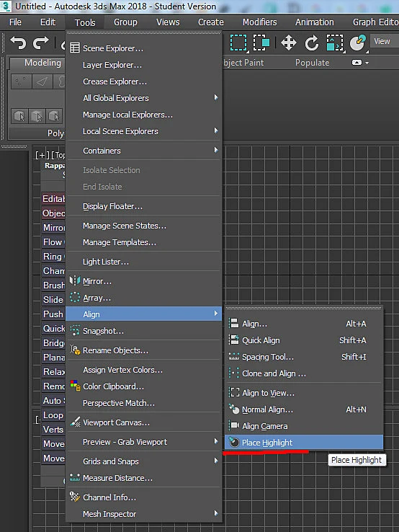Click the Ring button in left panel

(53, 257)
